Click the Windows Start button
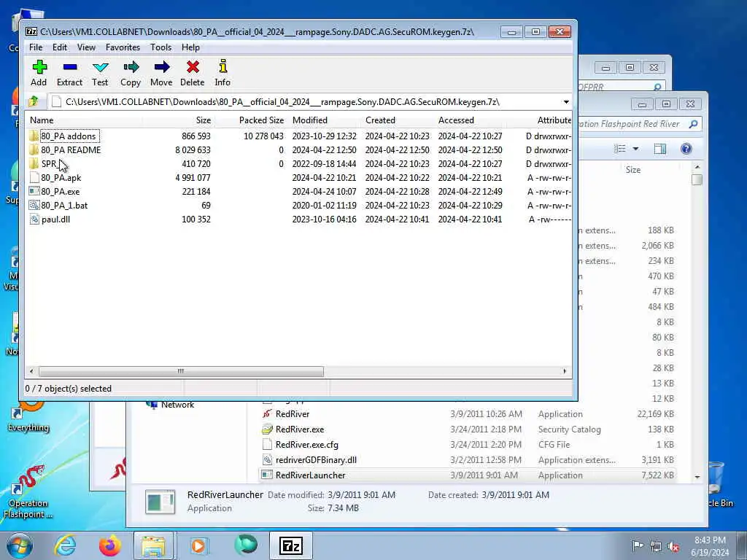The image size is (747, 560). coord(20,545)
